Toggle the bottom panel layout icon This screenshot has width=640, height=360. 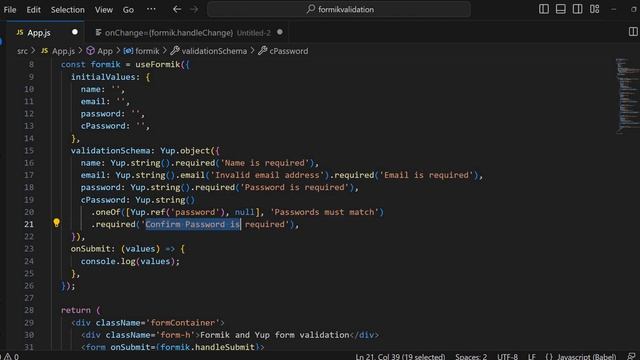tap(560, 9)
